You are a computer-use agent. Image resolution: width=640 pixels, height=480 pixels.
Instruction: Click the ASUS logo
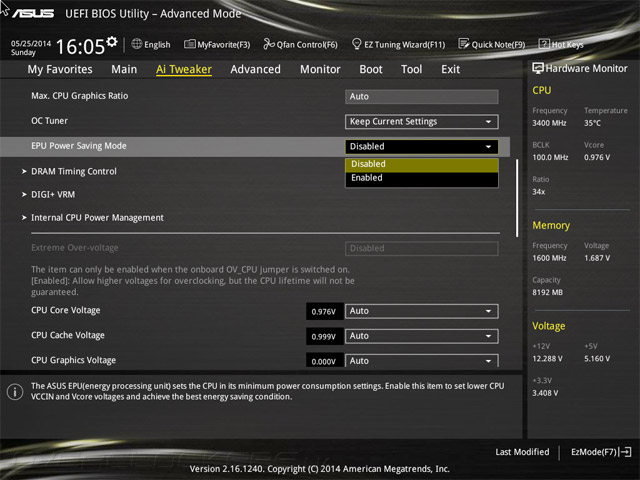pyautogui.click(x=33, y=14)
